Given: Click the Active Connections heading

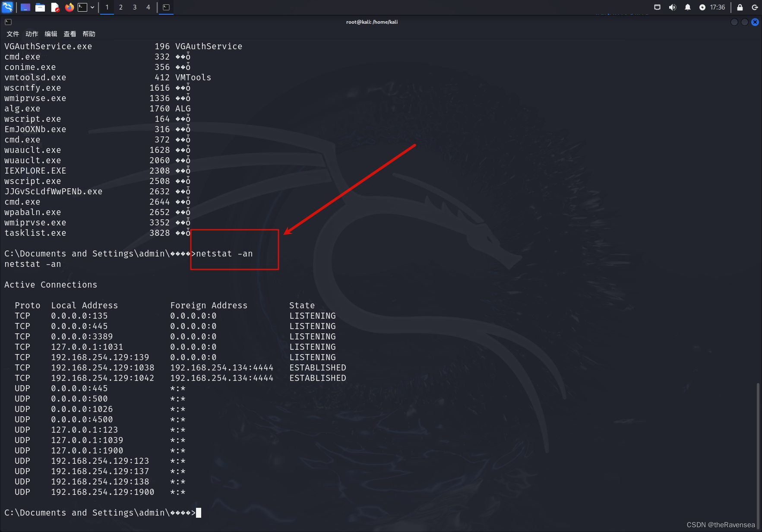Looking at the screenshot, I should click(51, 285).
